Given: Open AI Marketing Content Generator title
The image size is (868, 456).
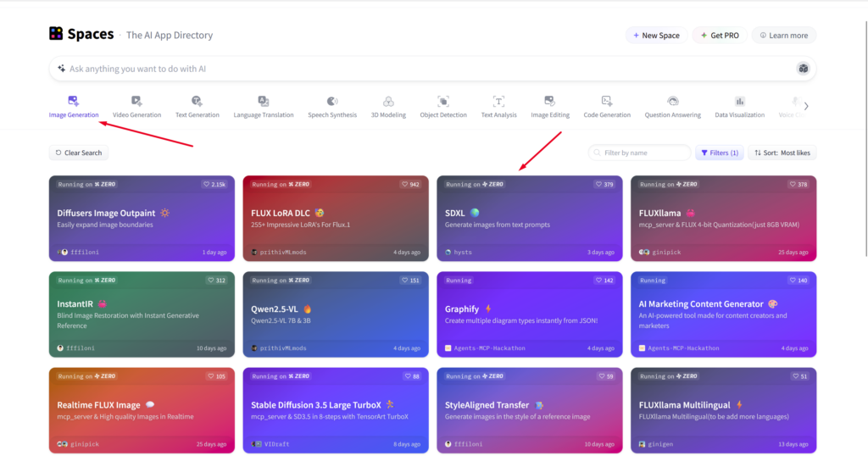Looking at the screenshot, I should (701, 303).
